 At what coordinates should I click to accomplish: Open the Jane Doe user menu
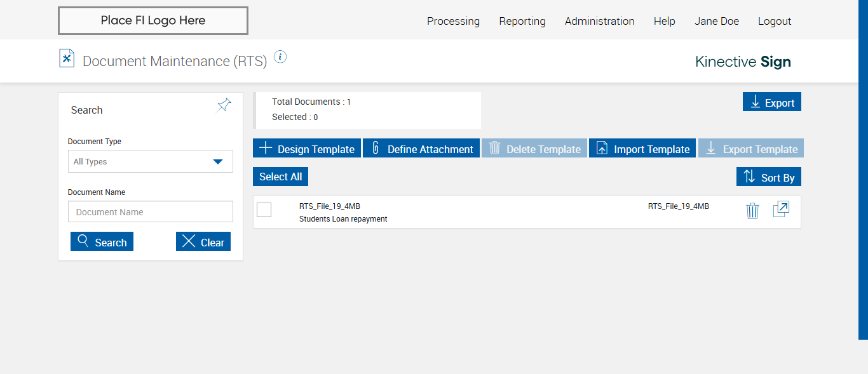click(717, 21)
